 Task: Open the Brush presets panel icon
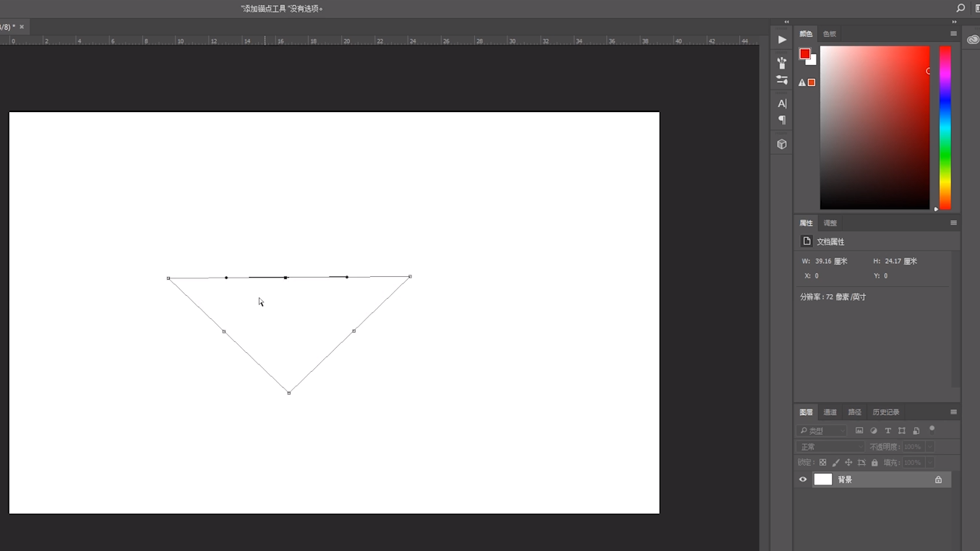coord(782,63)
